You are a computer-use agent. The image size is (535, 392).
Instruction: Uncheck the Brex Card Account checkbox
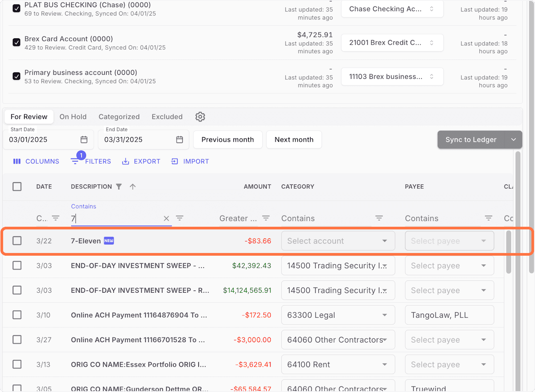pyautogui.click(x=16, y=42)
